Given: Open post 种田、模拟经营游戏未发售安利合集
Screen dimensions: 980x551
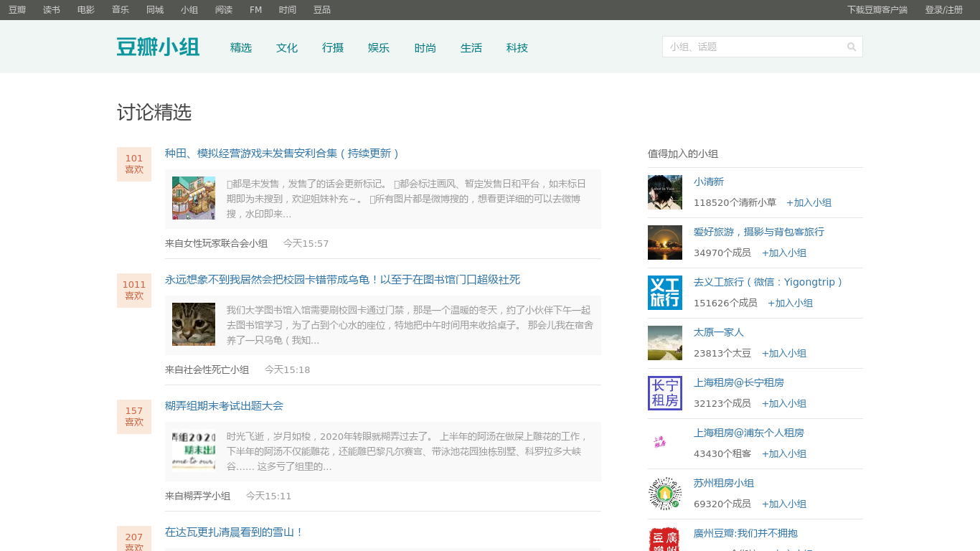Looking at the screenshot, I should (282, 154).
